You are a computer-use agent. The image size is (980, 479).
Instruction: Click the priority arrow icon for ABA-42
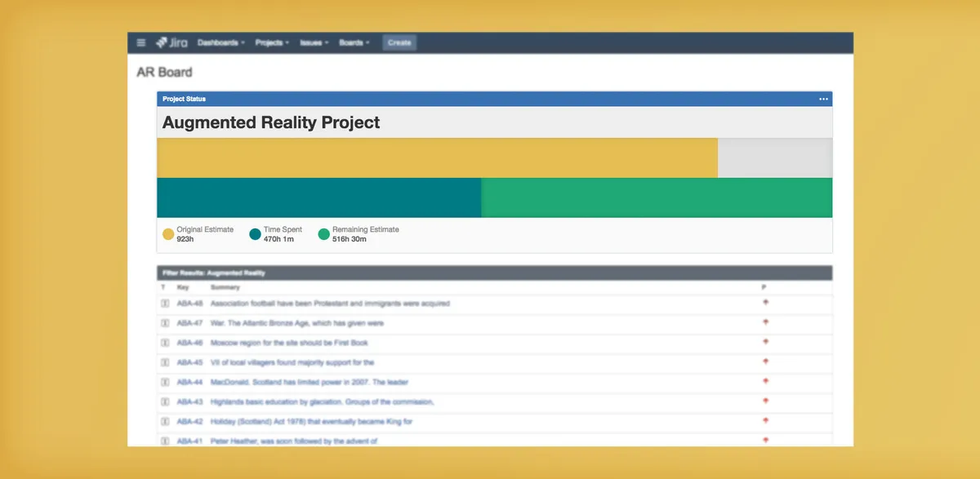(765, 420)
